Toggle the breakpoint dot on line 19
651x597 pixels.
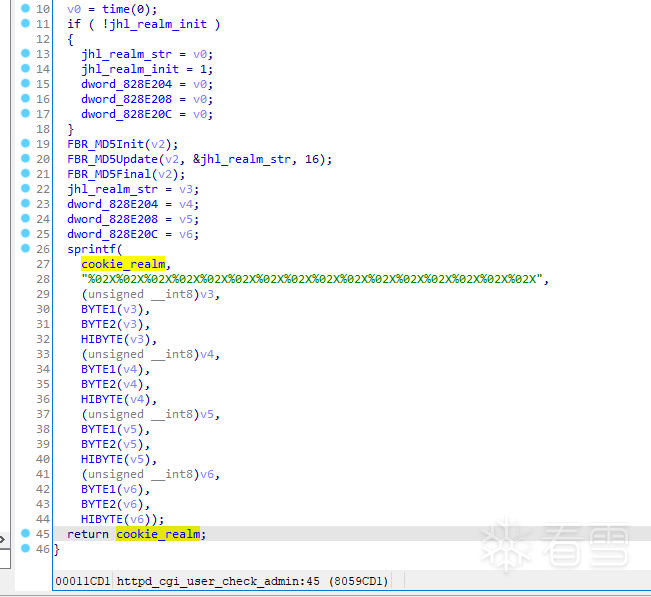tap(25, 143)
